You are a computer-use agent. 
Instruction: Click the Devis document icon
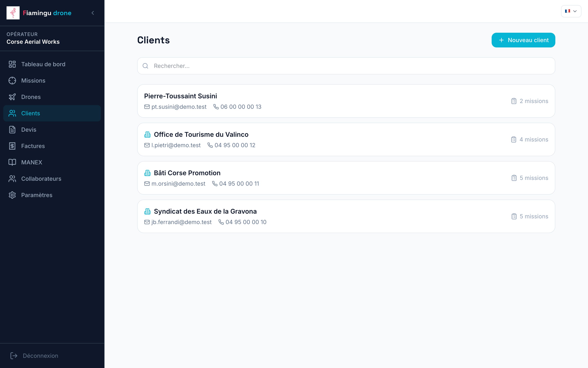(12, 129)
